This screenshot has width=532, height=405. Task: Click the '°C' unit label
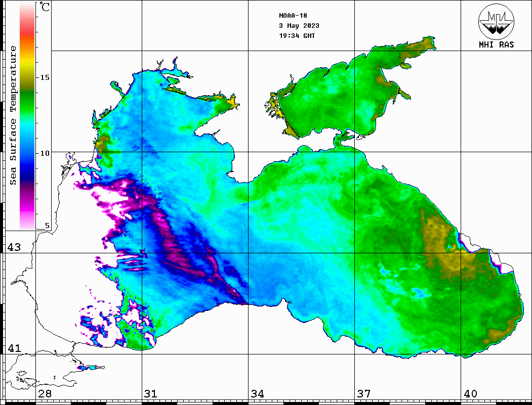tap(45, 7)
